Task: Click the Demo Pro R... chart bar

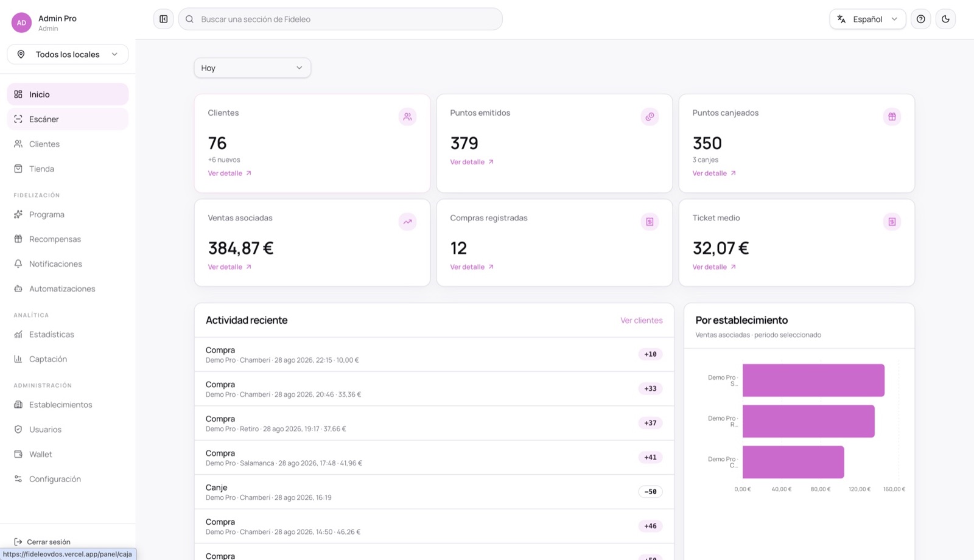Action: pyautogui.click(x=808, y=421)
